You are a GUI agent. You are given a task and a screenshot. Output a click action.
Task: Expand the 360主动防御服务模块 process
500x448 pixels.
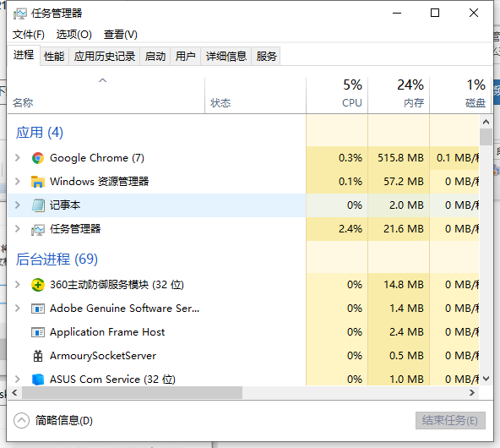[x=18, y=284]
